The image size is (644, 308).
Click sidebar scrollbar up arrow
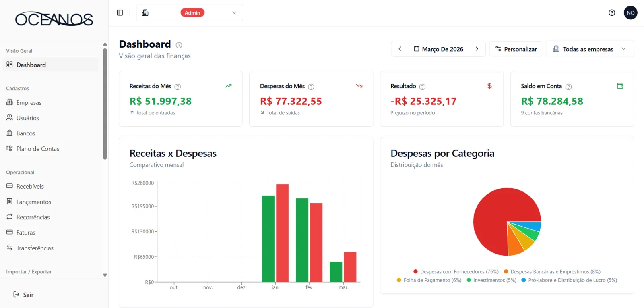105,44
